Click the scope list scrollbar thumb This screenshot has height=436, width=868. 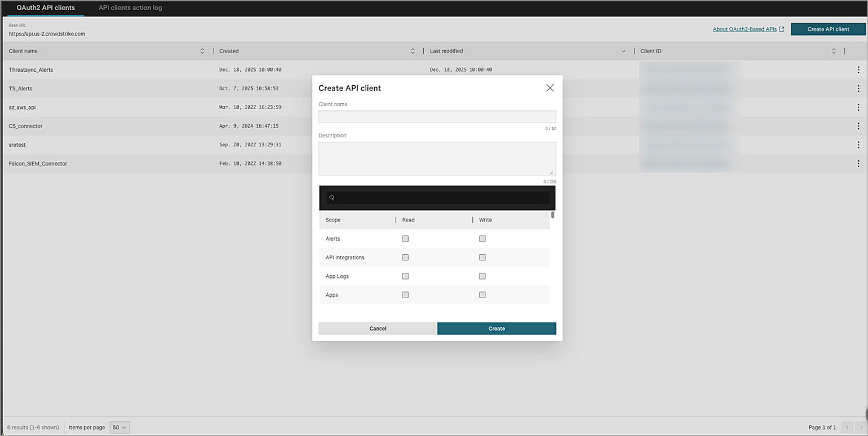click(553, 215)
